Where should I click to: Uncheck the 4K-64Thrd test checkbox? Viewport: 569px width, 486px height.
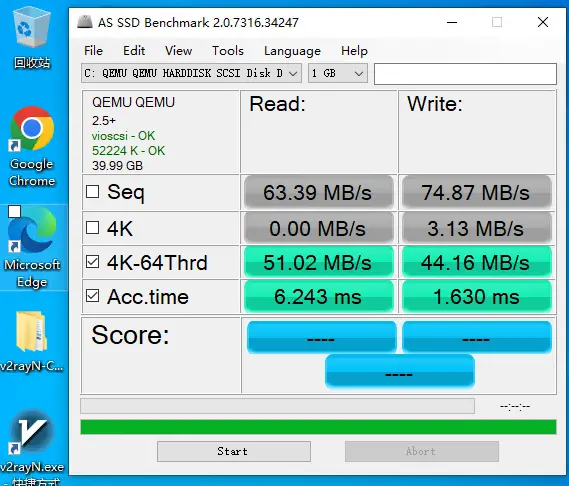93,262
